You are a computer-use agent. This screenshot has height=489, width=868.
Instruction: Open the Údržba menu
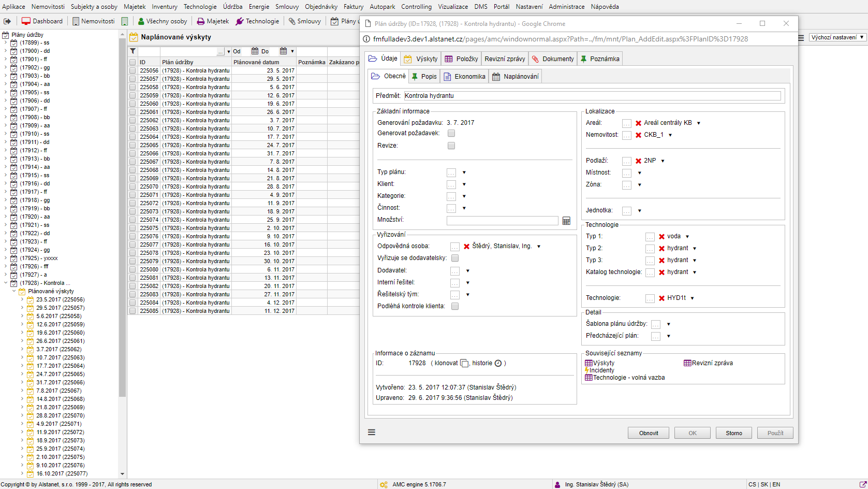232,7
